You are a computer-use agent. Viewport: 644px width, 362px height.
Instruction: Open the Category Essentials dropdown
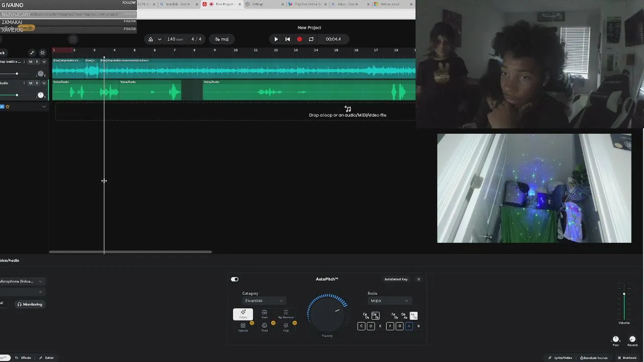click(264, 301)
